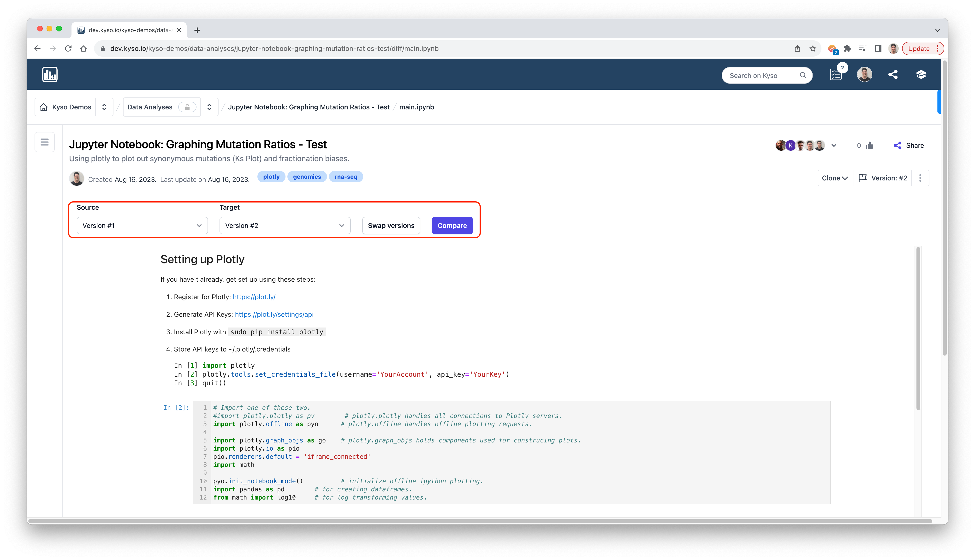This screenshot has width=975, height=560.
Task: Click the report title text
Action: pos(198,144)
